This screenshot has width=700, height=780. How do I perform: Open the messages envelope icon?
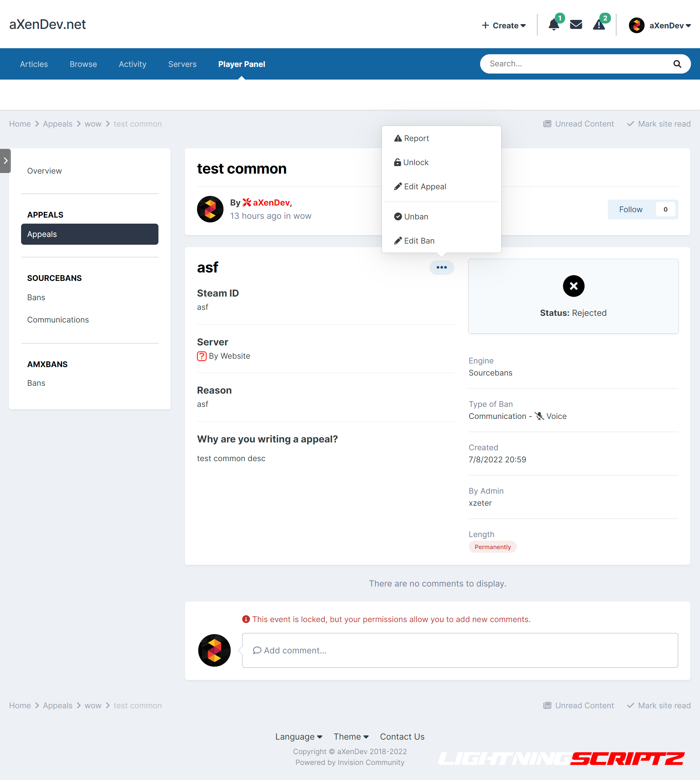point(576,25)
